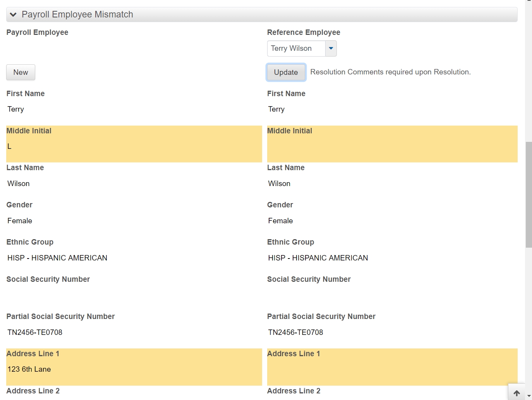The height and width of the screenshot is (400, 532).
Task: Click payroll Address Line 1 value 123 6th Lane
Action: (x=29, y=369)
